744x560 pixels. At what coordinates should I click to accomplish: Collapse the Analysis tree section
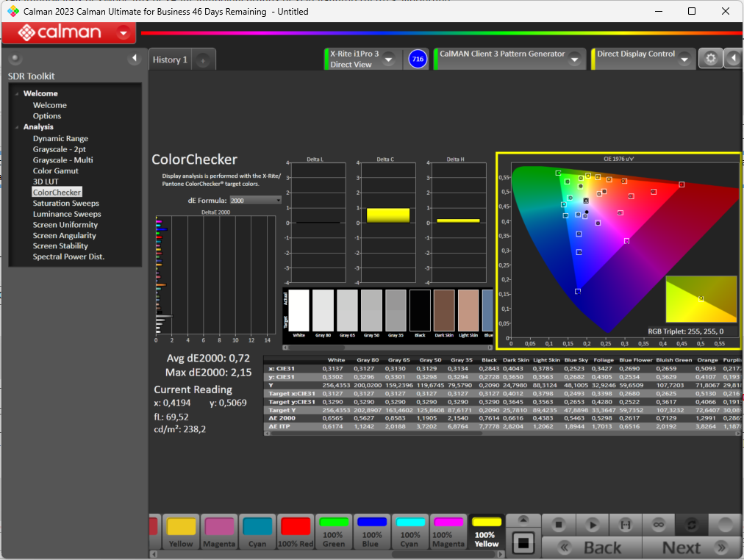(17, 127)
